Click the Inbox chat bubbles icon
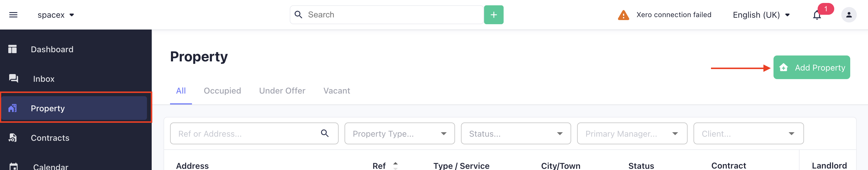The height and width of the screenshot is (170, 868). (x=13, y=79)
